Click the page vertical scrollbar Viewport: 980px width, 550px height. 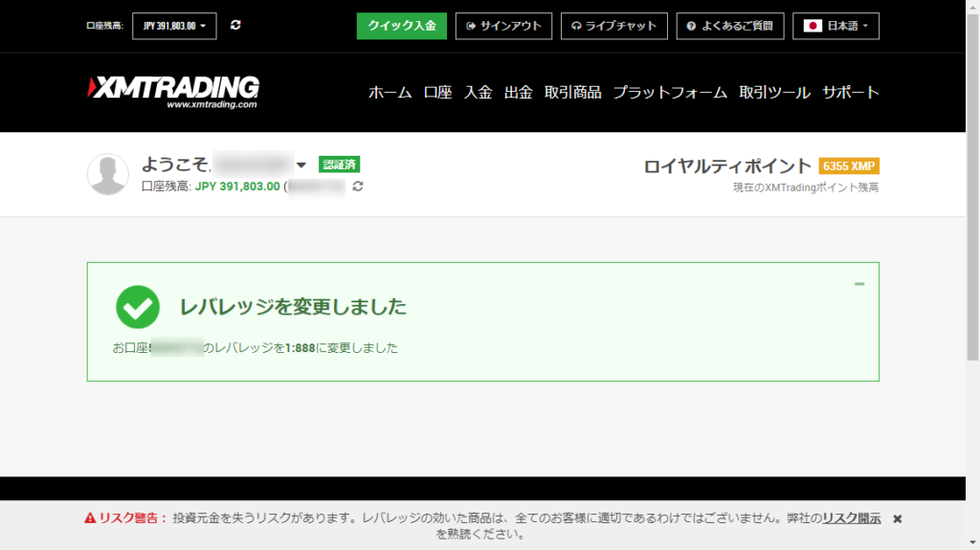tap(972, 191)
